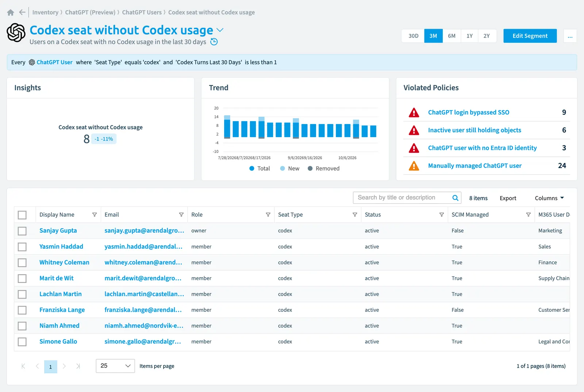
Task: Click the back arrow in breadcrumb bar
Action: [22, 12]
